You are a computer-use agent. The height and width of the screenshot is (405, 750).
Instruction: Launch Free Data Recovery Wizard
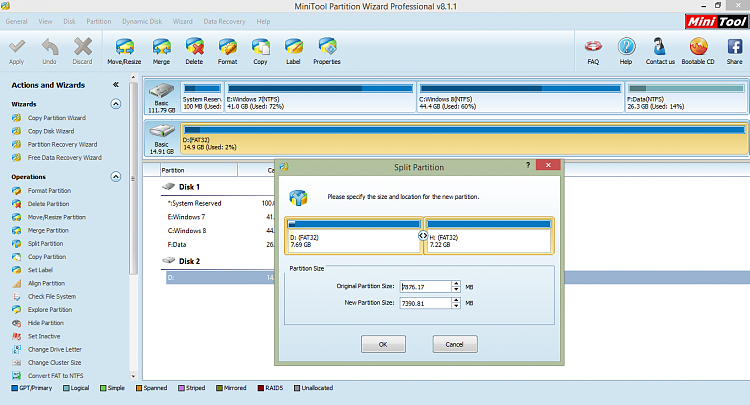(65, 157)
